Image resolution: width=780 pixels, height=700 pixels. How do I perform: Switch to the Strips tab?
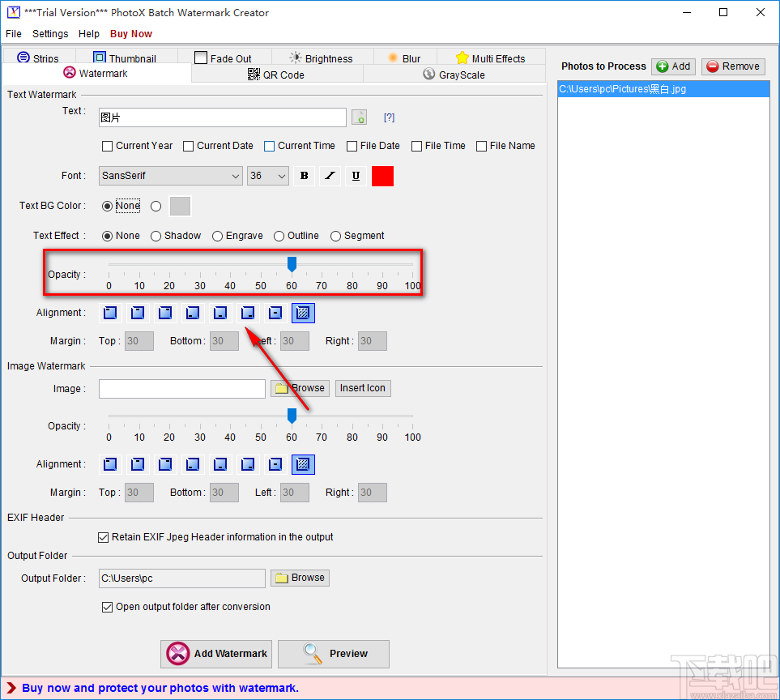point(39,58)
